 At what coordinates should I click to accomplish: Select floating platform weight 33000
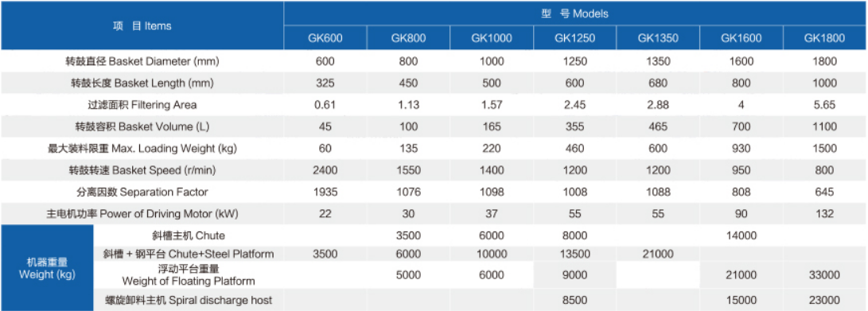[x=825, y=275]
